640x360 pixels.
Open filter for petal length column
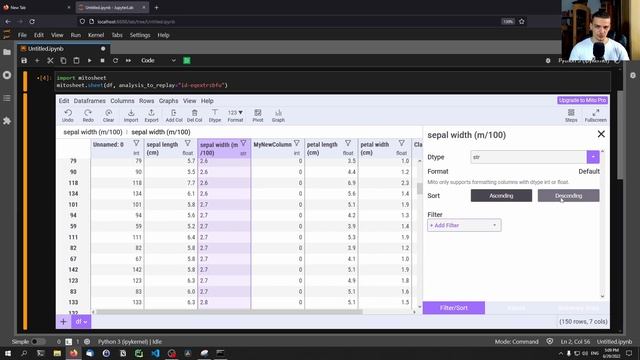tap(348, 144)
